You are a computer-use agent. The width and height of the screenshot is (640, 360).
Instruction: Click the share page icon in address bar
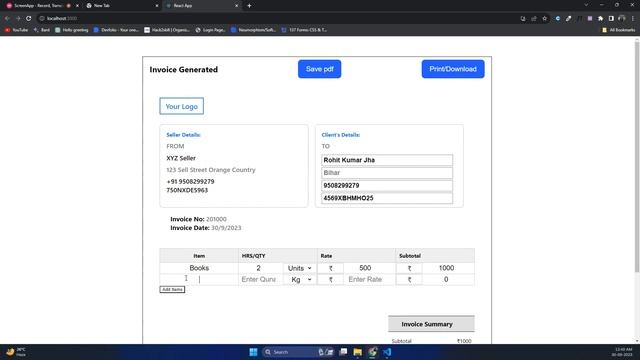coord(533,18)
